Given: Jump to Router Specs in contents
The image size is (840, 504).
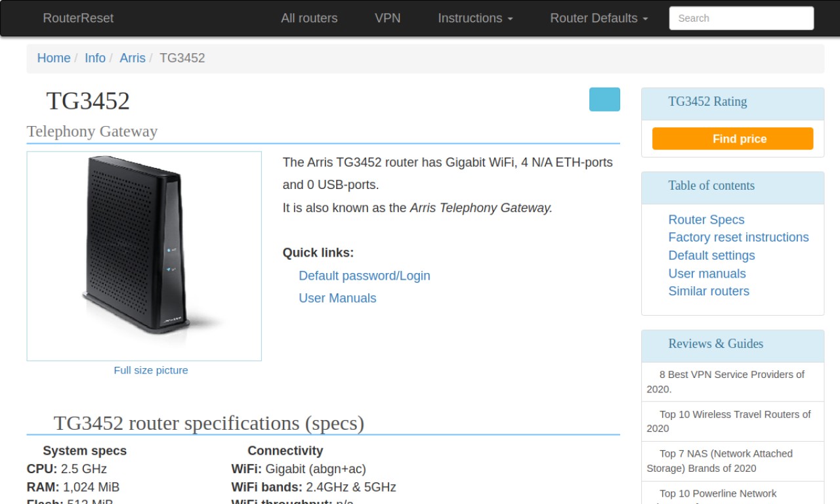Looking at the screenshot, I should pyautogui.click(x=706, y=220).
